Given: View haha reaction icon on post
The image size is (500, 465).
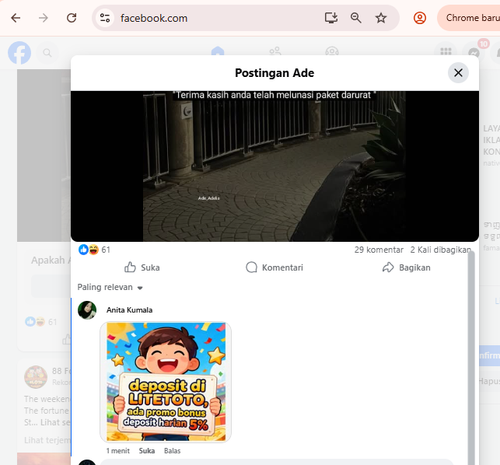Looking at the screenshot, I should click(x=94, y=249).
